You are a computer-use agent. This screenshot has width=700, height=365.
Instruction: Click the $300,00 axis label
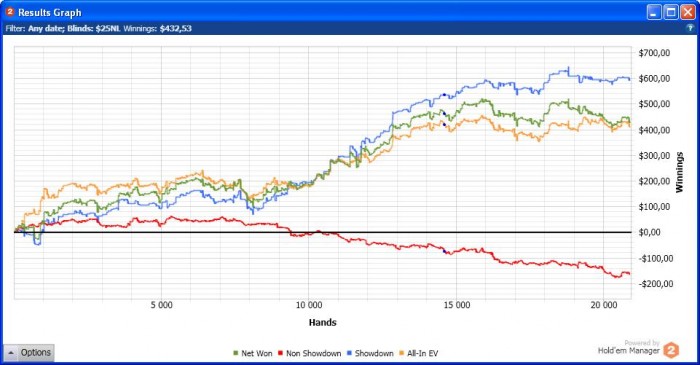coord(654,155)
